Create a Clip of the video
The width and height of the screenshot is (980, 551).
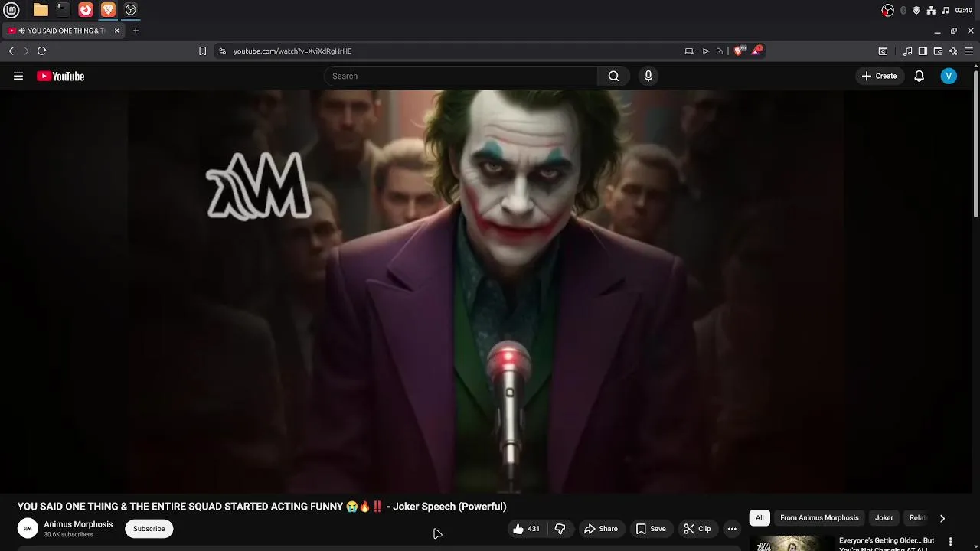(697, 529)
